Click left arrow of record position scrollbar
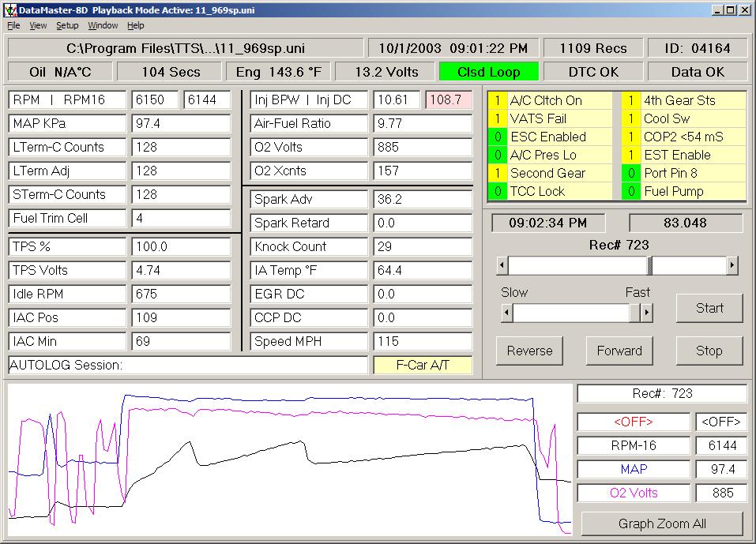 pyautogui.click(x=502, y=265)
